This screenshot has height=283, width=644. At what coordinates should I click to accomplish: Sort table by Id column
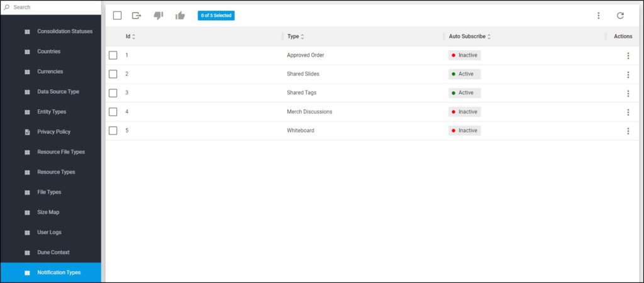tap(130, 36)
